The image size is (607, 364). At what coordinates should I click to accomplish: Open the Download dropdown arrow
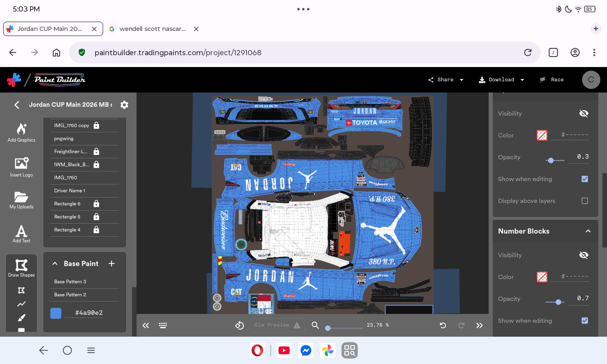coord(522,80)
